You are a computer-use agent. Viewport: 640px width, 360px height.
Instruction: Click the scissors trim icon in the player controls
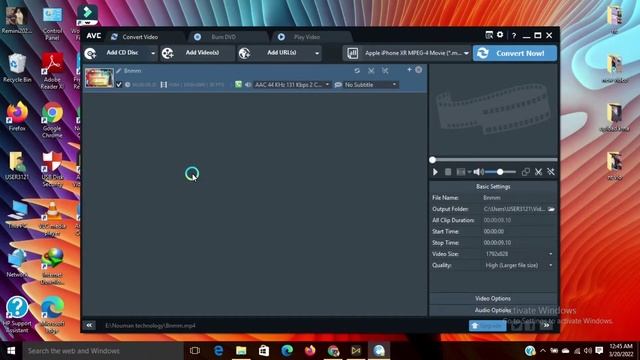tap(538, 172)
